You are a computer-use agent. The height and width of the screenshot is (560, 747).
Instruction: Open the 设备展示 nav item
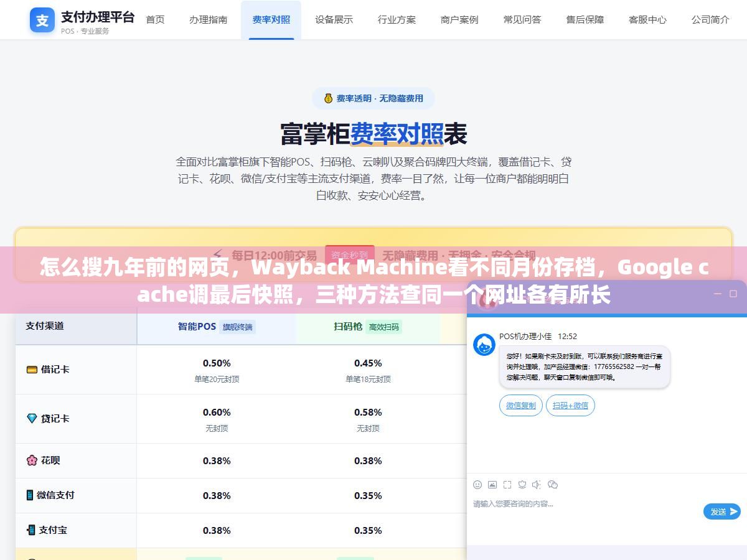(x=334, y=20)
